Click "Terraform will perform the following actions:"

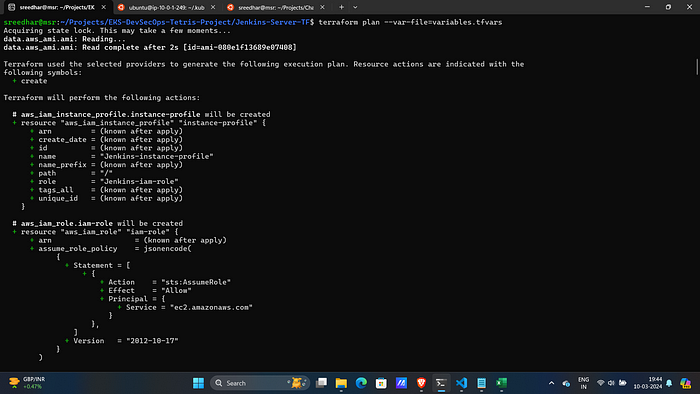102,98
